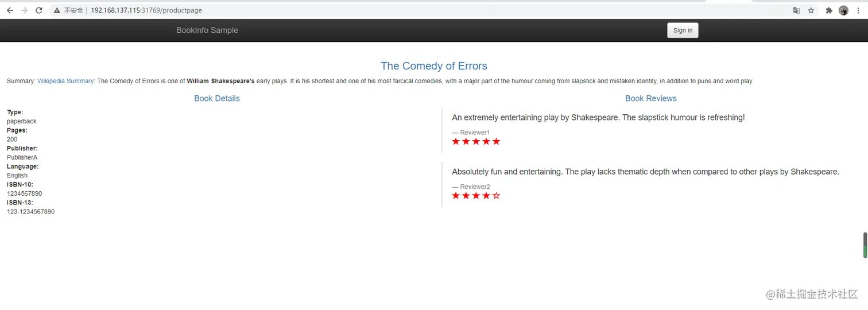The image size is (868, 310).
Task: Click the first star of Reviewer2's rating
Action: [x=456, y=196]
